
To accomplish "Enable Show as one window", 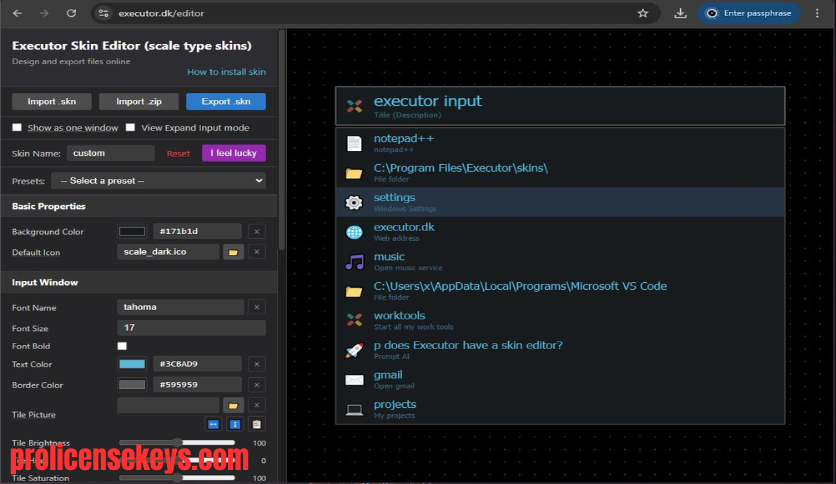I will tap(17, 127).
